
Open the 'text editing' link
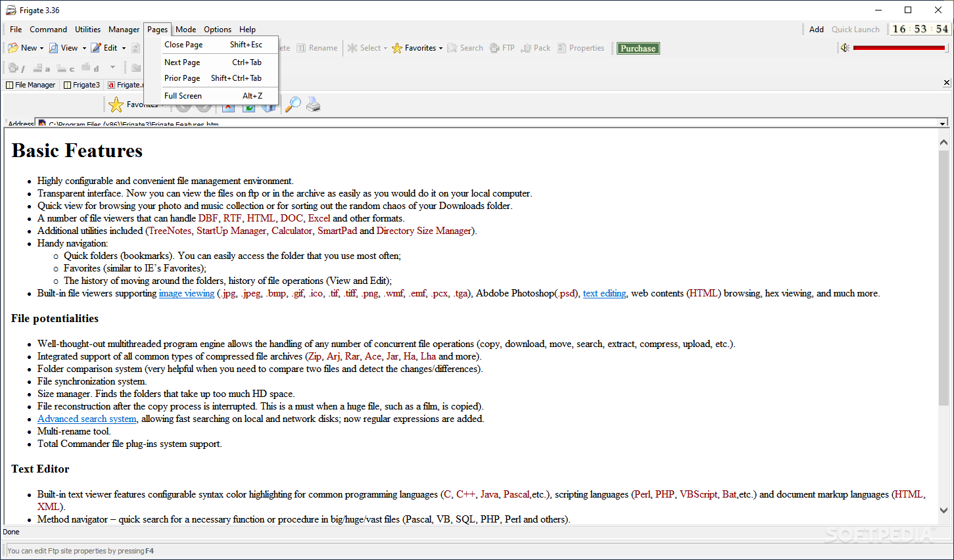click(x=604, y=293)
